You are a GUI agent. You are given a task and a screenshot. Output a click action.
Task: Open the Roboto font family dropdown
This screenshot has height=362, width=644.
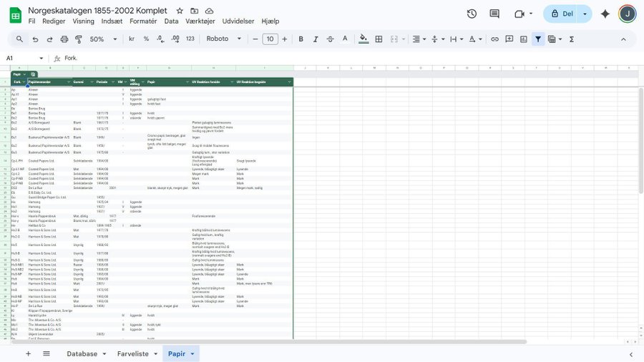224,39
